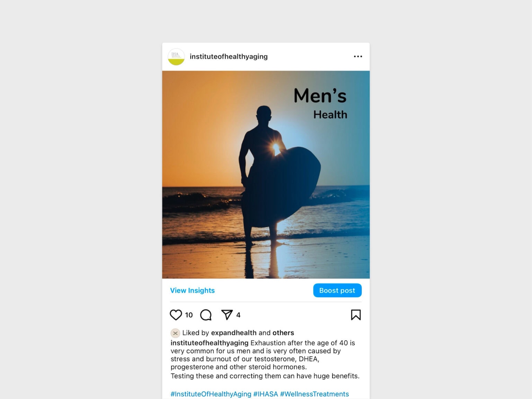
Task: Share the post via paper plane icon
Action: pos(227,315)
